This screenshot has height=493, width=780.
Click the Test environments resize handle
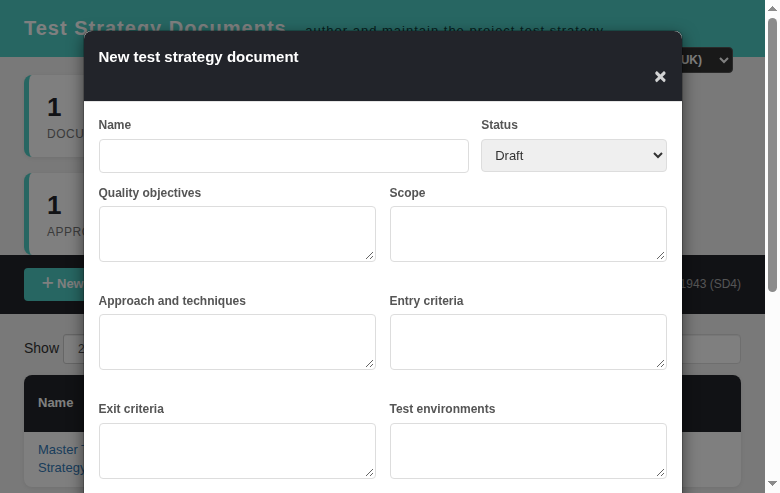[661, 473]
